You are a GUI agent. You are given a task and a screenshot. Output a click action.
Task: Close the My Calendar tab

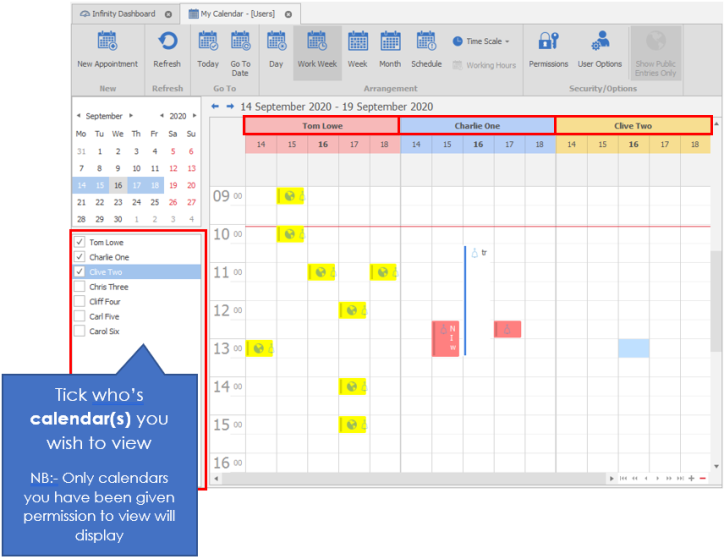[288, 14]
